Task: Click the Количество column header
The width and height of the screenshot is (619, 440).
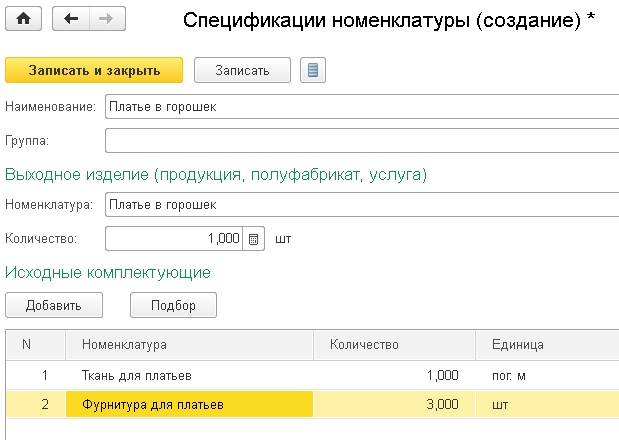Action: point(394,345)
